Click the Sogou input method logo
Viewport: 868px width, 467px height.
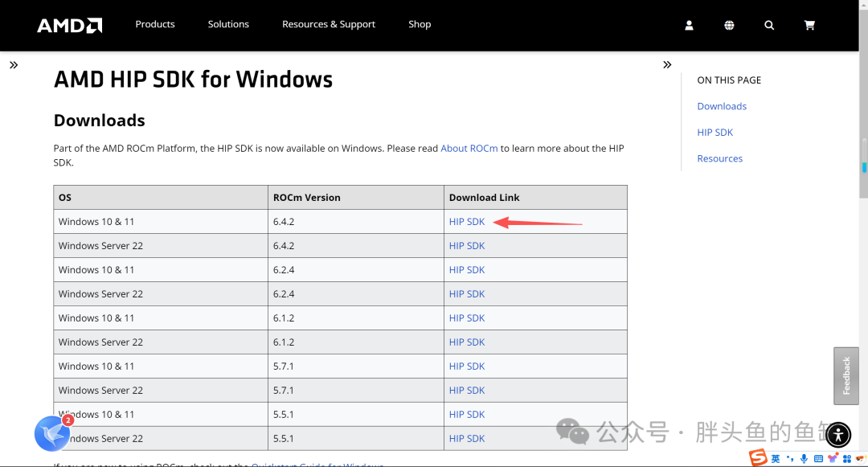(x=759, y=457)
